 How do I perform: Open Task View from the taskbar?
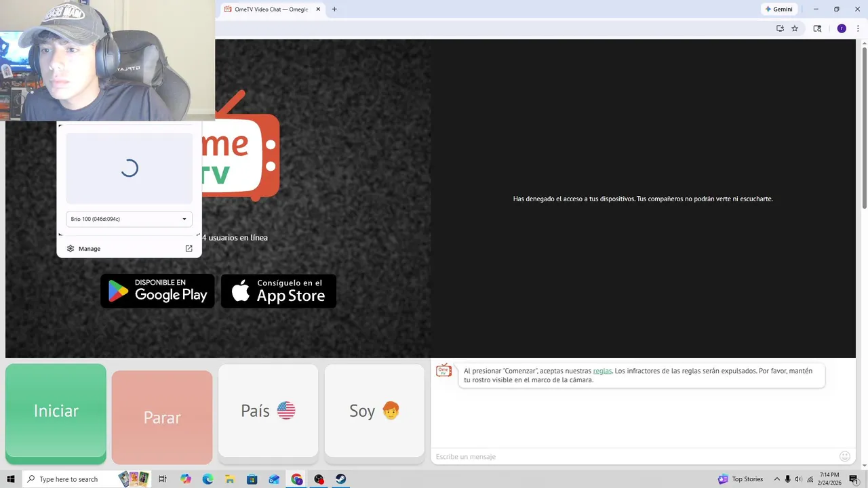click(163, 479)
